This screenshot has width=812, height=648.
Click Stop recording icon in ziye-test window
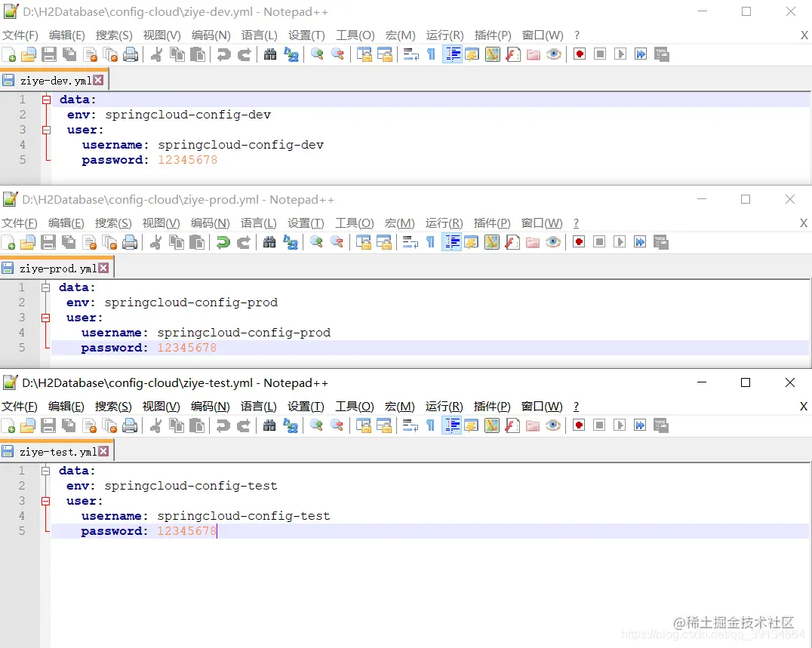click(x=599, y=425)
